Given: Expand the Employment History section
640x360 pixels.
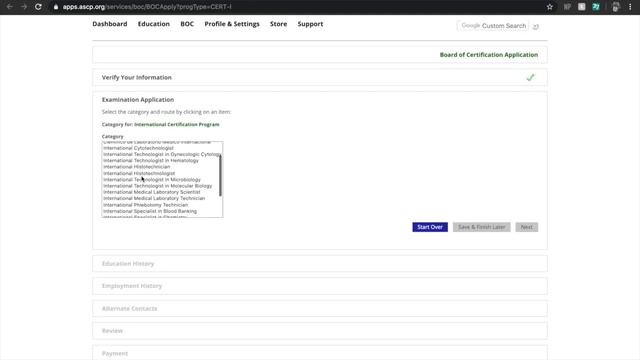Looking at the screenshot, I should click(x=320, y=286).
